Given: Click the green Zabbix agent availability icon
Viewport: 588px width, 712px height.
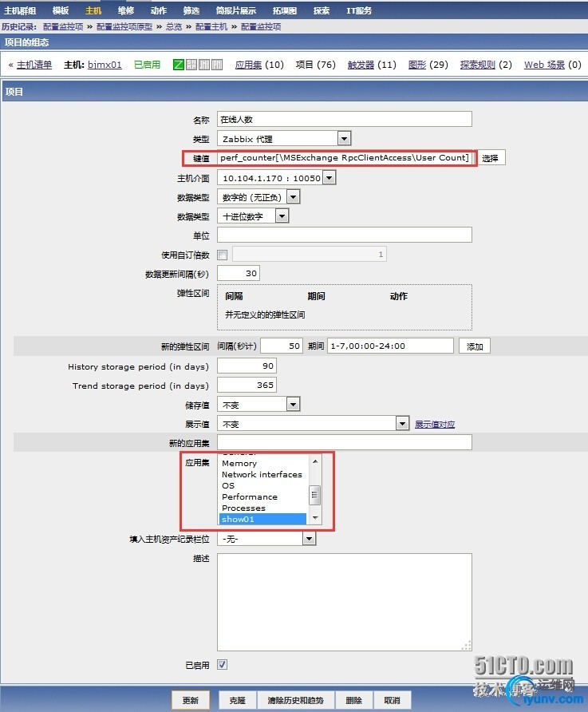Looking at the screenshot, I should point(178,65).
